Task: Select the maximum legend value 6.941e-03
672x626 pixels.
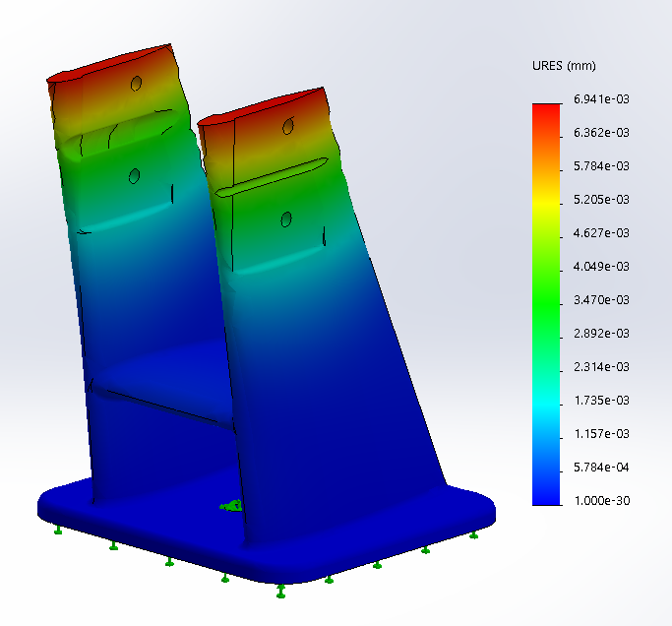Action: coord(601,99)
